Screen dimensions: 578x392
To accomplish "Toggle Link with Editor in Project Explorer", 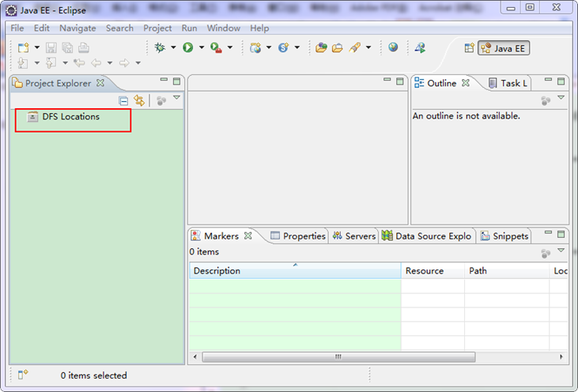I will click(139, 100).
